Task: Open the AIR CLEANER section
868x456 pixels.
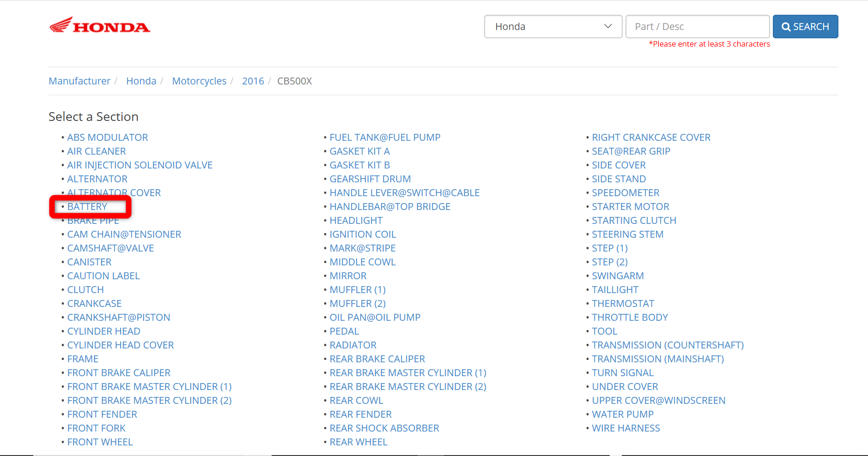Action: (97, 151)
